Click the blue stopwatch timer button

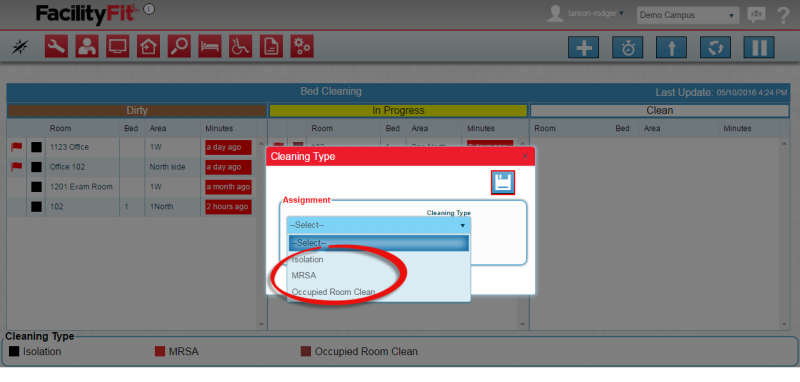[628, 47]
